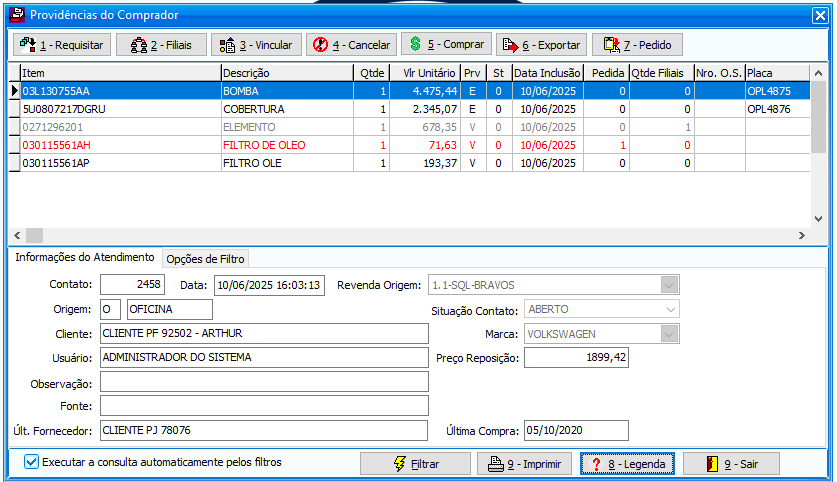The image size is (837, 482).
Task: Click the 6 - Exportar button
Action: tap(541, 45)
